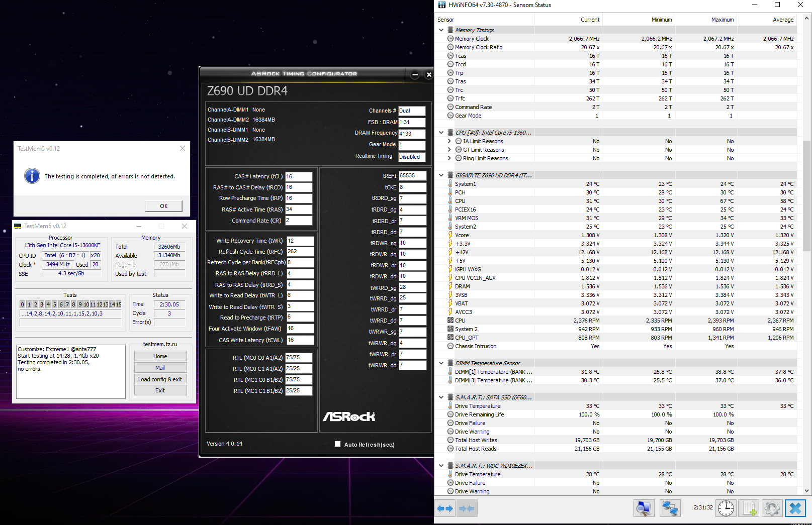
Task: Click the Mail button in TestMem5
Action: (160, 368)
